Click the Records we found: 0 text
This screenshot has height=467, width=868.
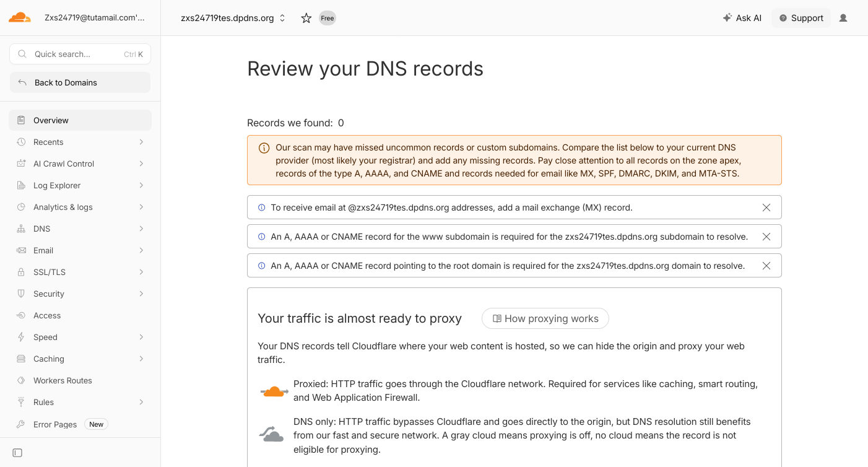[x=295, y=123]
